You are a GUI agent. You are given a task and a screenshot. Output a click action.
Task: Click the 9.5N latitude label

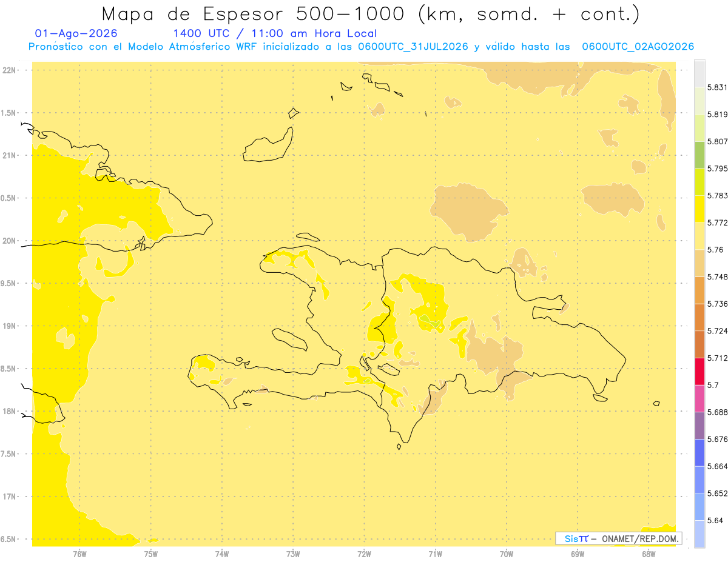click(x=9, y=283)
